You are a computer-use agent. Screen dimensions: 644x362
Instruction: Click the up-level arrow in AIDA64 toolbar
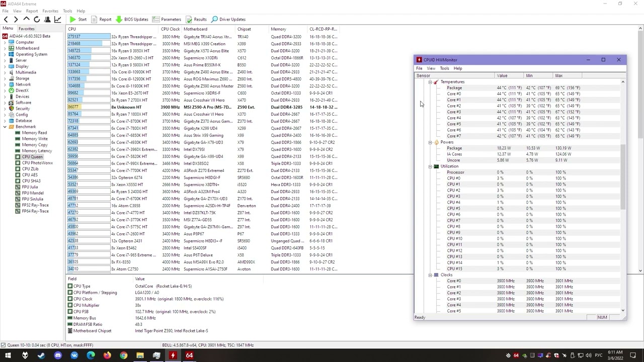point(27,19)
